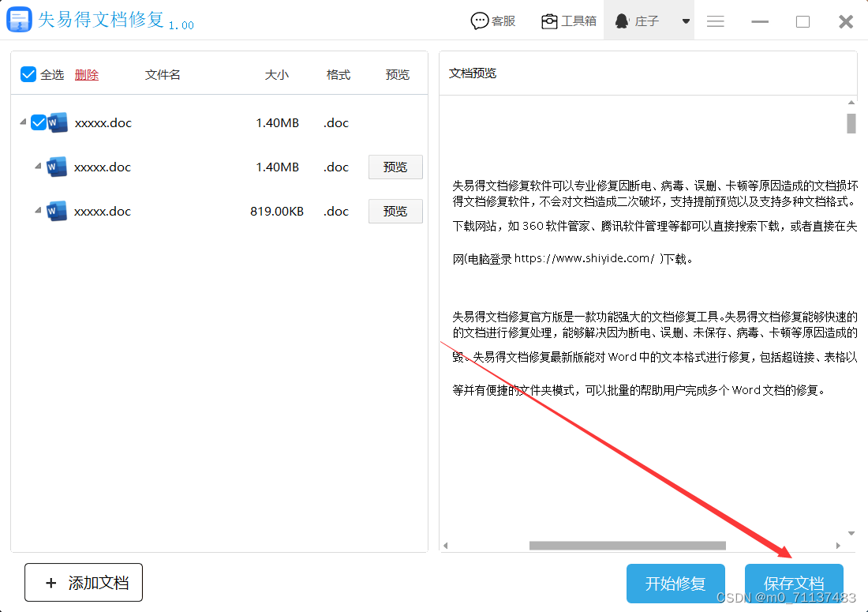Screen dimensions: 868x612
Task: Click the https://www.shiyide.com/ URL in preview
Action: pos(585,258)
